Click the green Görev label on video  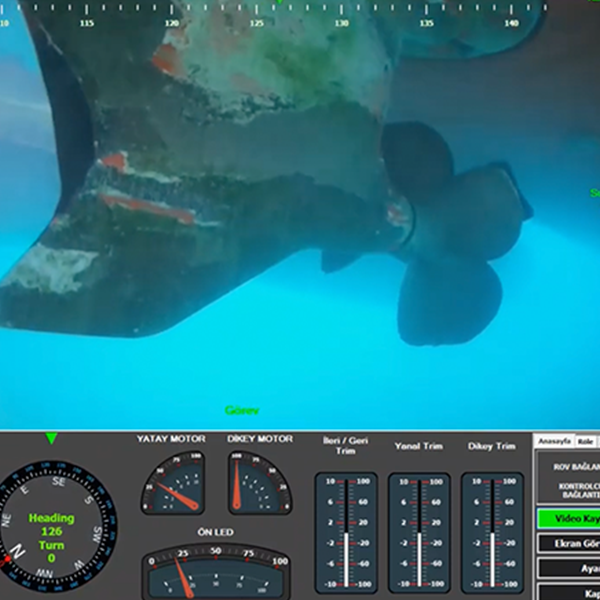pyautogui.click(x=242, y=410)
